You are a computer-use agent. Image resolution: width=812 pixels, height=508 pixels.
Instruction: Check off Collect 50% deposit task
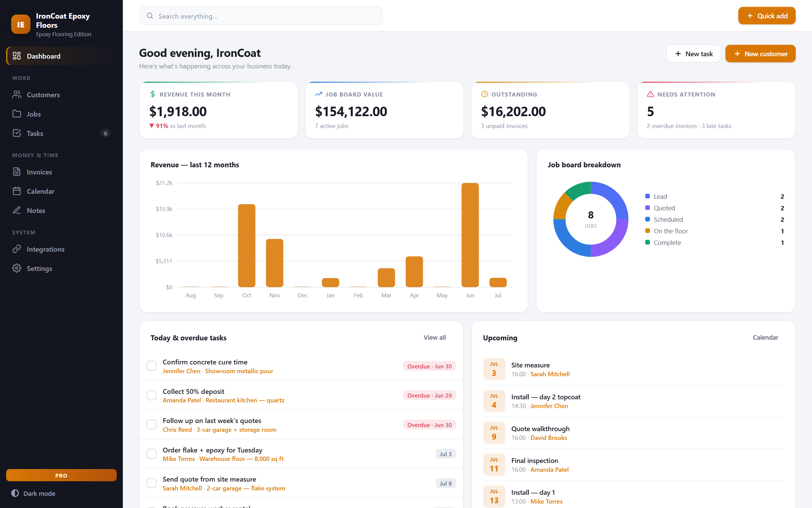click(x=152, y=395)
